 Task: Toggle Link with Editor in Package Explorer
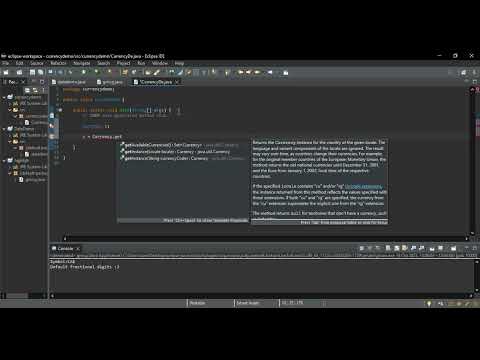point(35,90)
